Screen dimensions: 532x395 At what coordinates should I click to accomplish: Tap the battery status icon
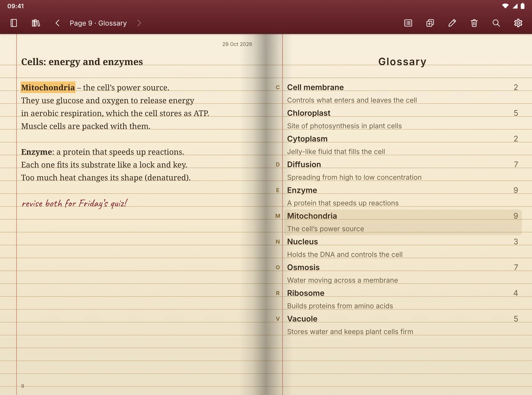click(x=523, y=6)
